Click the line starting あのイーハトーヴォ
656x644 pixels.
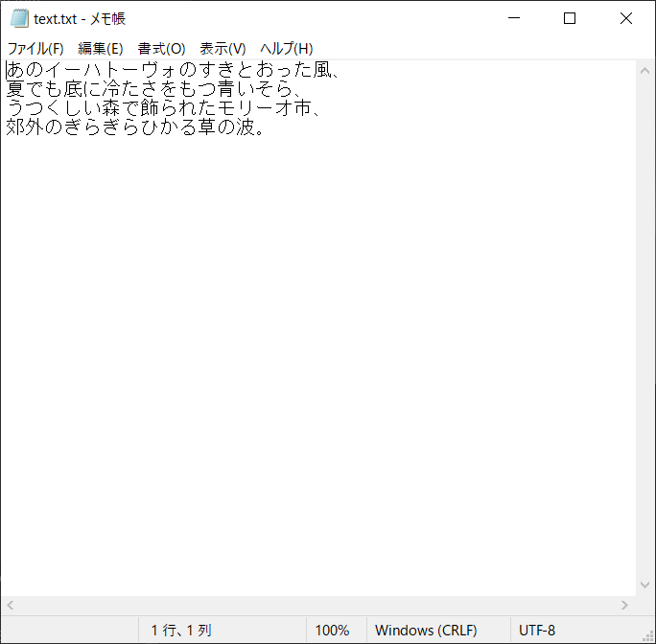click(174, 70)
